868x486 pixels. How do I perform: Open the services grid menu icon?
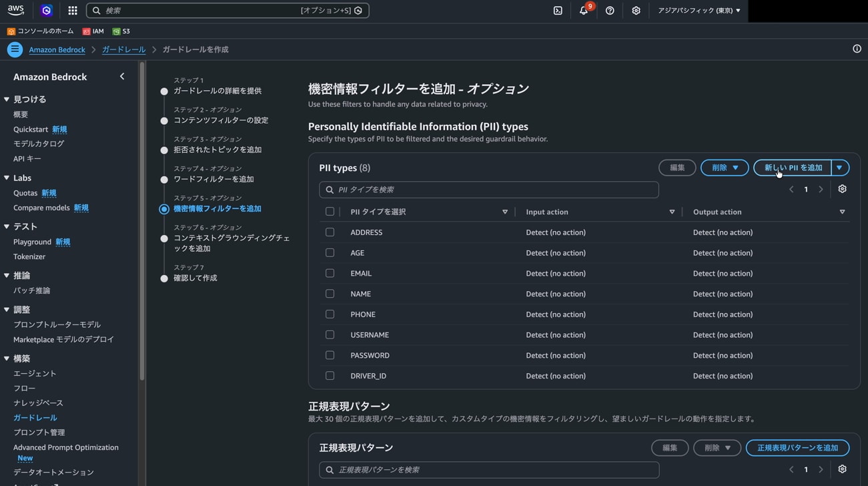tap(73, 11)
